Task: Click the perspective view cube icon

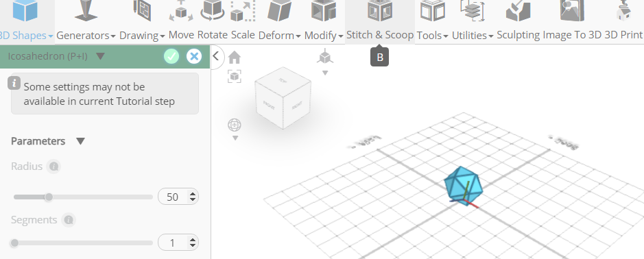Action: click(x=325, y=57)
